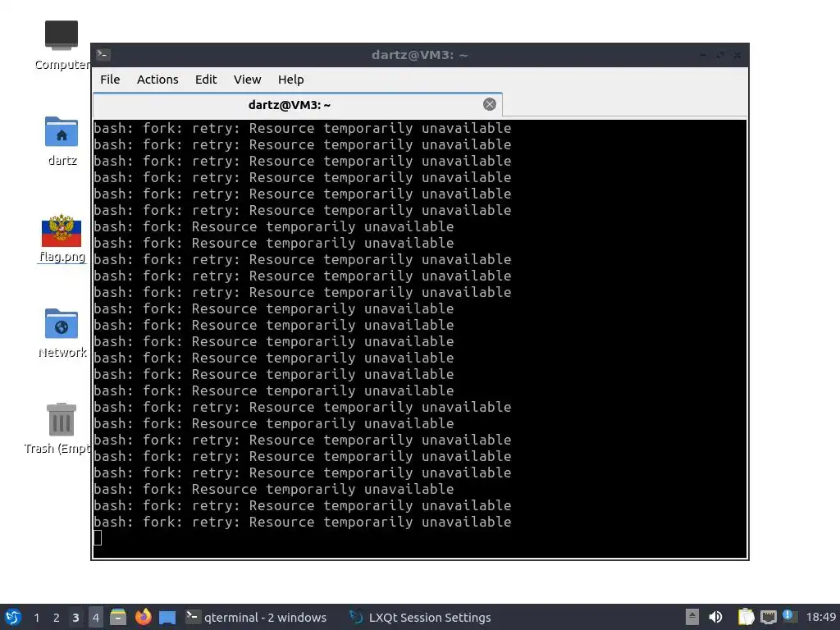Launch Firefox from the panel

click(x=143, y=617)
